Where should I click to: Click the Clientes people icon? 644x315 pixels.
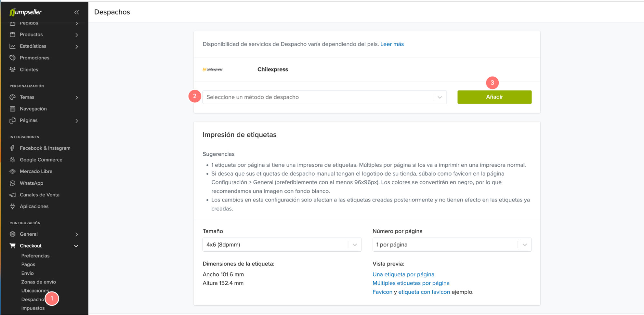(x=13, y=69)
